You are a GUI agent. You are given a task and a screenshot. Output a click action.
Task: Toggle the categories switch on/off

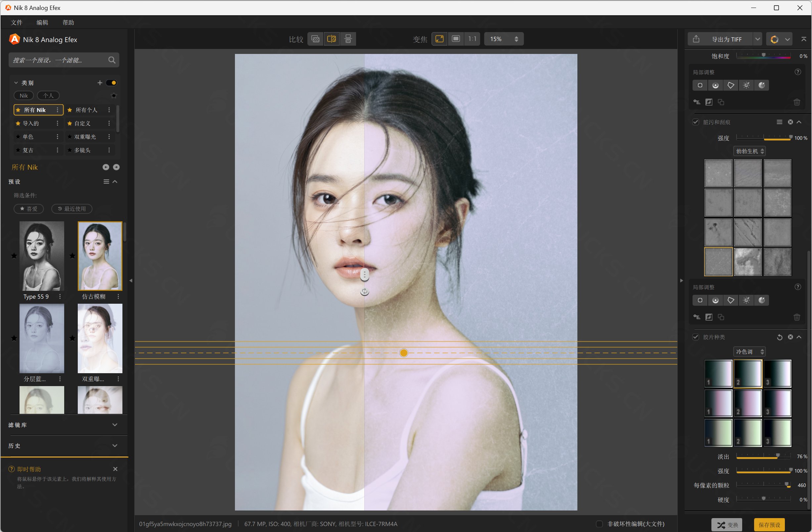111,83
